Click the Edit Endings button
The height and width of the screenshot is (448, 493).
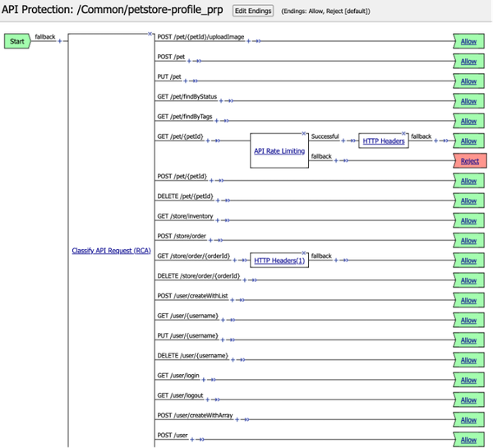253,11
